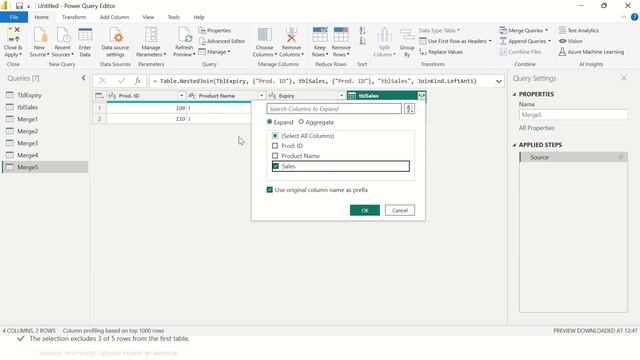Open Advanced Editor
Viewport: 640px width, 360px height.
click(222, 41)
